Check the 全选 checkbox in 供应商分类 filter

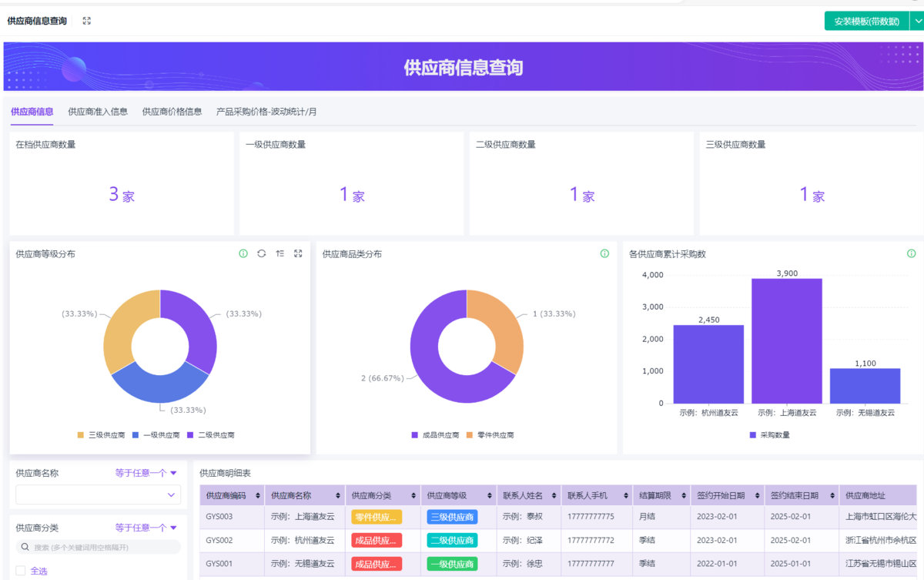click(x=21, y=571)
